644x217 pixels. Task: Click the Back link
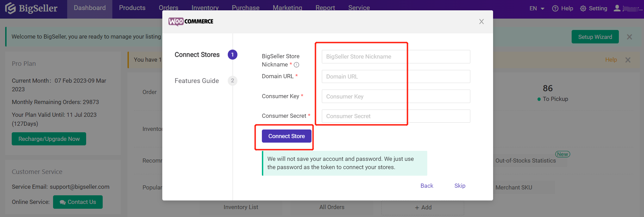[427, 186]
